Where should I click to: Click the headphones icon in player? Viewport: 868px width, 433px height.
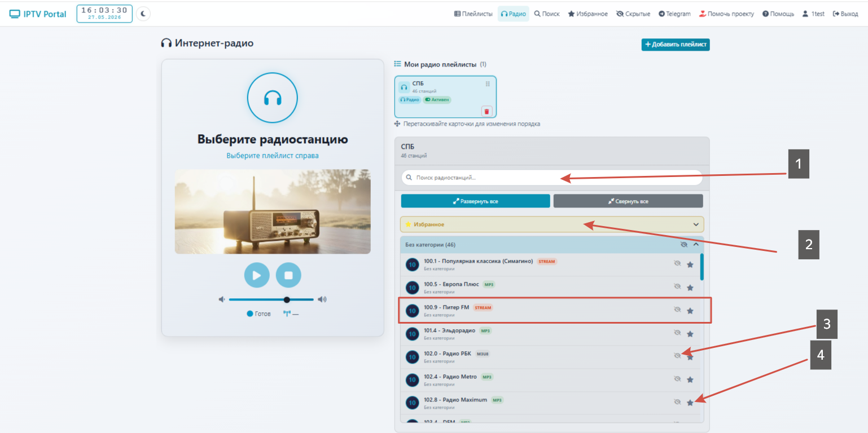tap(273, 98)
